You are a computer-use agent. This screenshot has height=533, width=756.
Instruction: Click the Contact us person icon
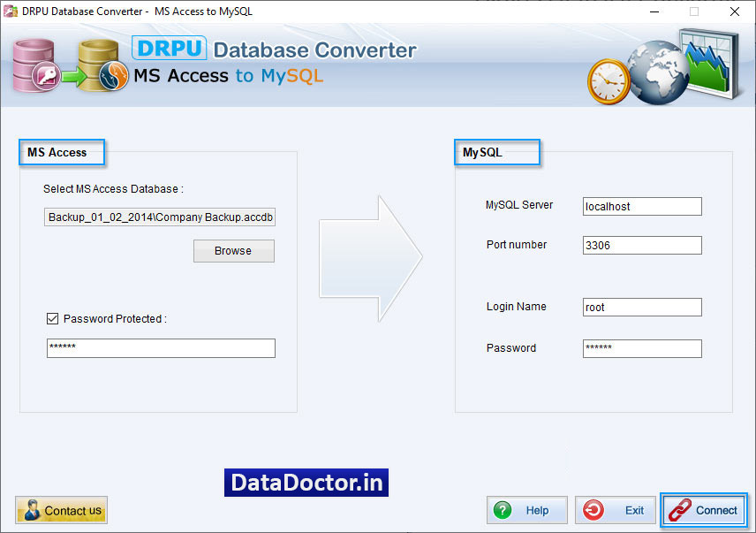[32, 510]
